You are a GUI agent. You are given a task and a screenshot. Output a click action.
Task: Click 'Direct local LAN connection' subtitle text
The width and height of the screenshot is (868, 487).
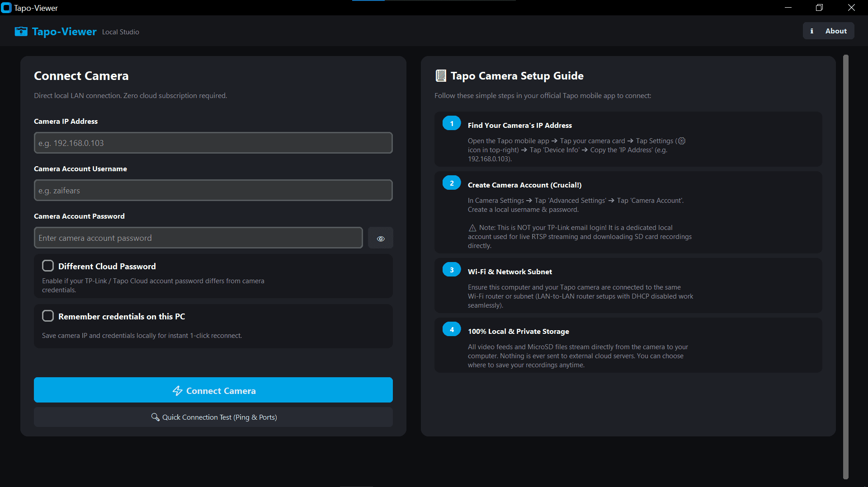pyautogui.click(x=131, y=96)
